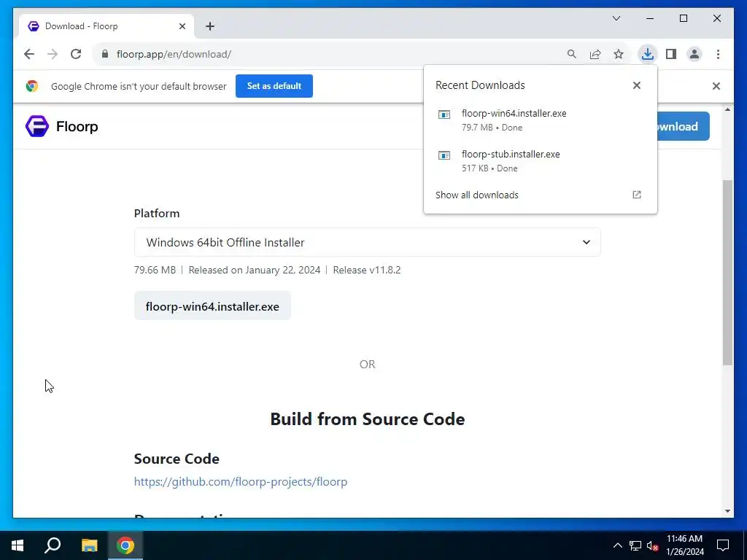Image resolution: width=747 pixels, height=560 pixels.
Task: Click the scrollbar up arrow
Action: pyautogui.click(x=727, y=110)
